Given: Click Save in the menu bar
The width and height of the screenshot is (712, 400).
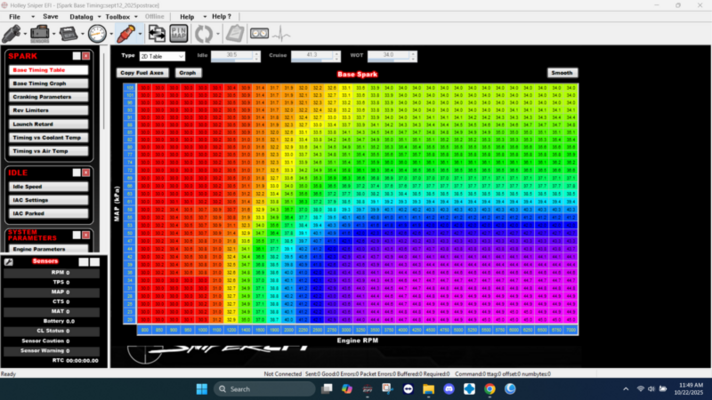Looking at the screenshot, I should (x=50, y=17).
